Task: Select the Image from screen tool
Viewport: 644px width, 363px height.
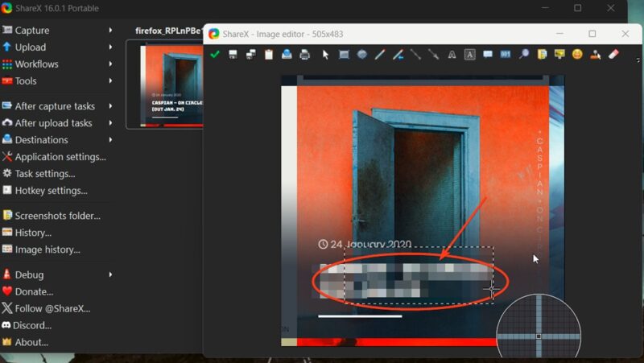Action: click(559, 54)
